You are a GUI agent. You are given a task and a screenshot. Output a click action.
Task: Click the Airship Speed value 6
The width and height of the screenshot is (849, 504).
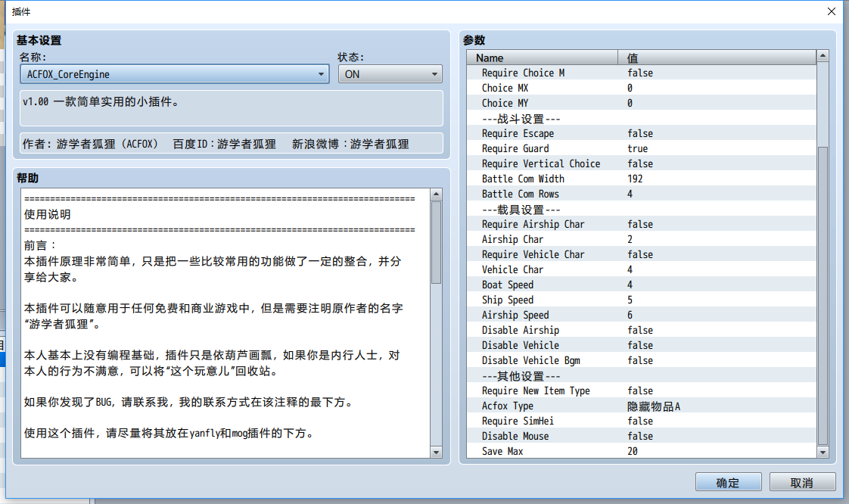(x=630, y=315)
